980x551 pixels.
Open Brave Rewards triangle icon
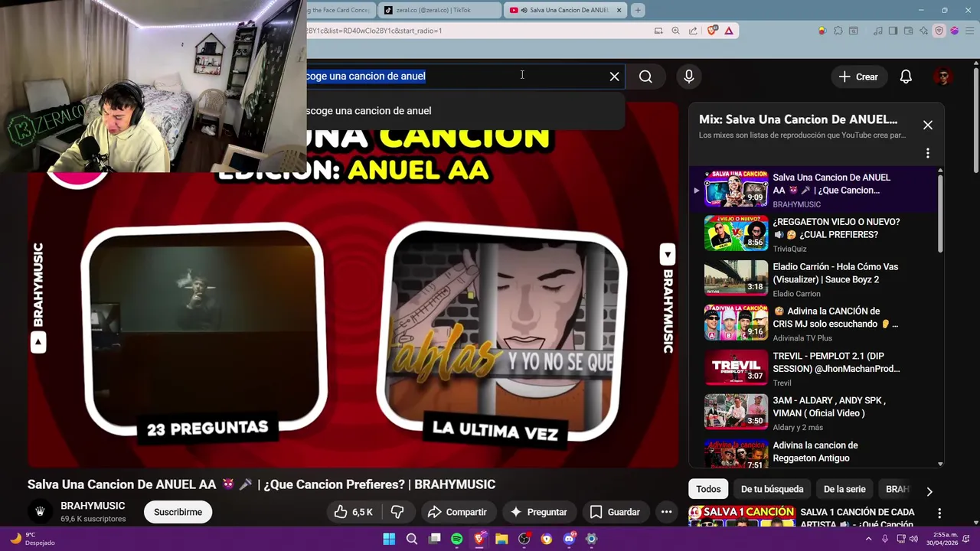point(729,31)
